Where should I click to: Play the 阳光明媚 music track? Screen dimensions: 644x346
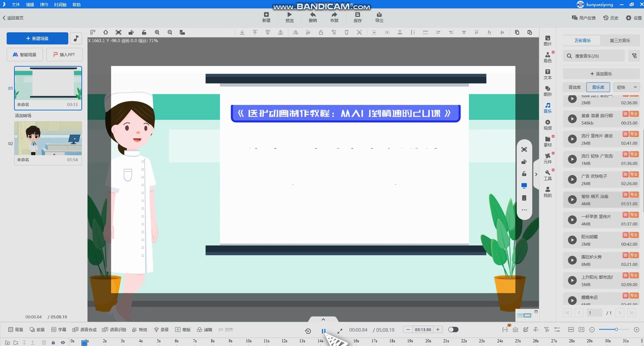pos(572,240)
